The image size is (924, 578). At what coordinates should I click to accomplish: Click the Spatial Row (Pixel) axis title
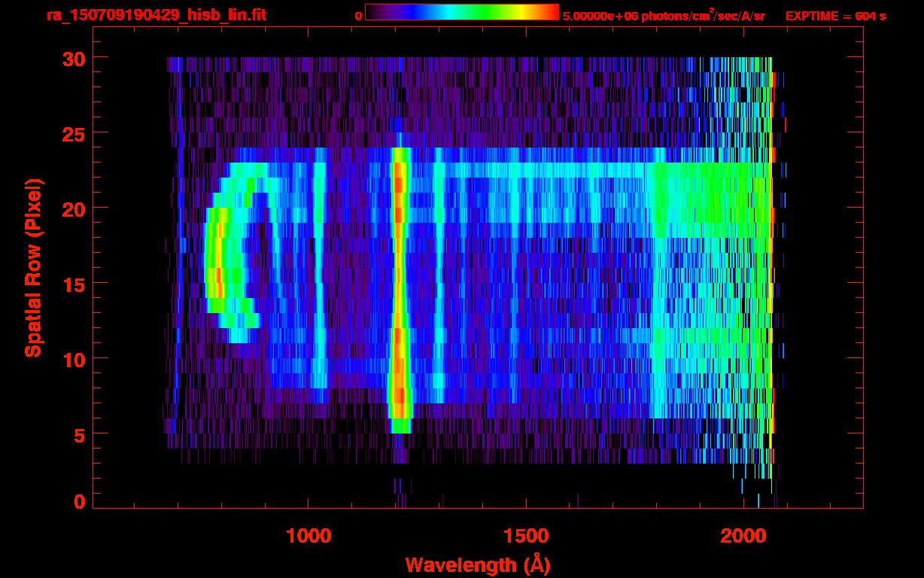(33, 267)
